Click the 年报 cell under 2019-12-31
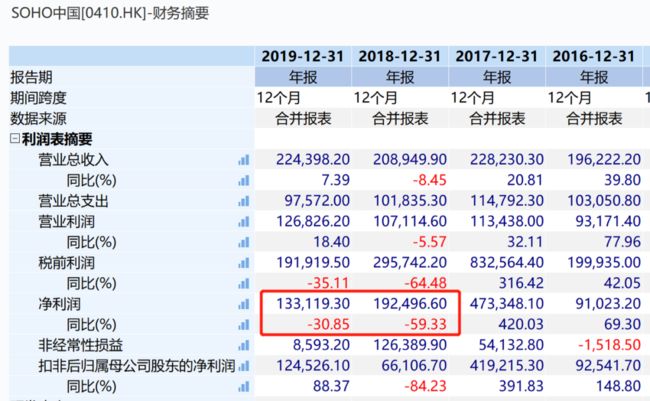The width and height of the screenshot is (650, 401). coord(303,77)
